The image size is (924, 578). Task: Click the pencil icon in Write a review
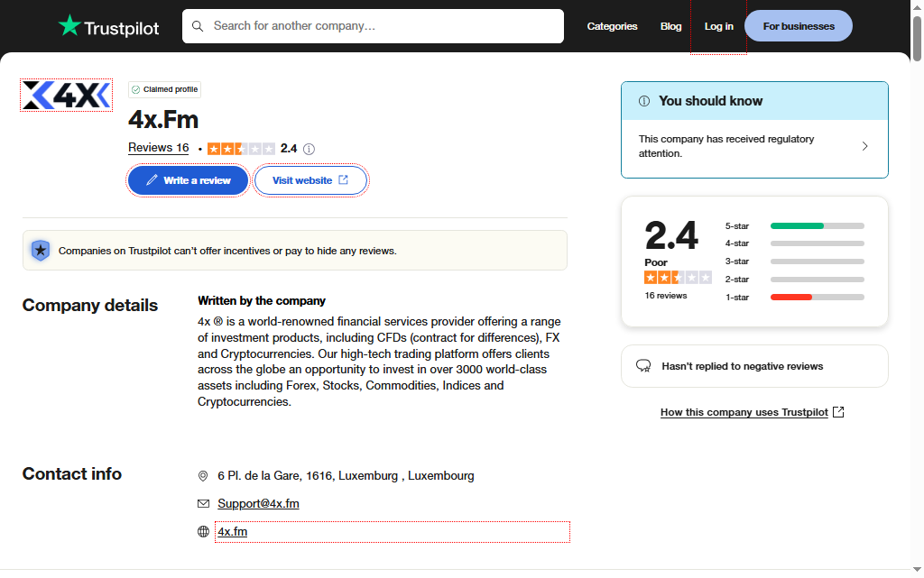(152, 180)
